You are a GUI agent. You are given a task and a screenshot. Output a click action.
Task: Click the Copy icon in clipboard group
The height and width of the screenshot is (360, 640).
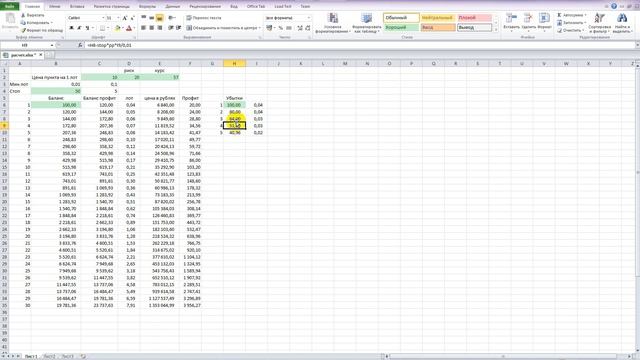click(x=23, y=23)
